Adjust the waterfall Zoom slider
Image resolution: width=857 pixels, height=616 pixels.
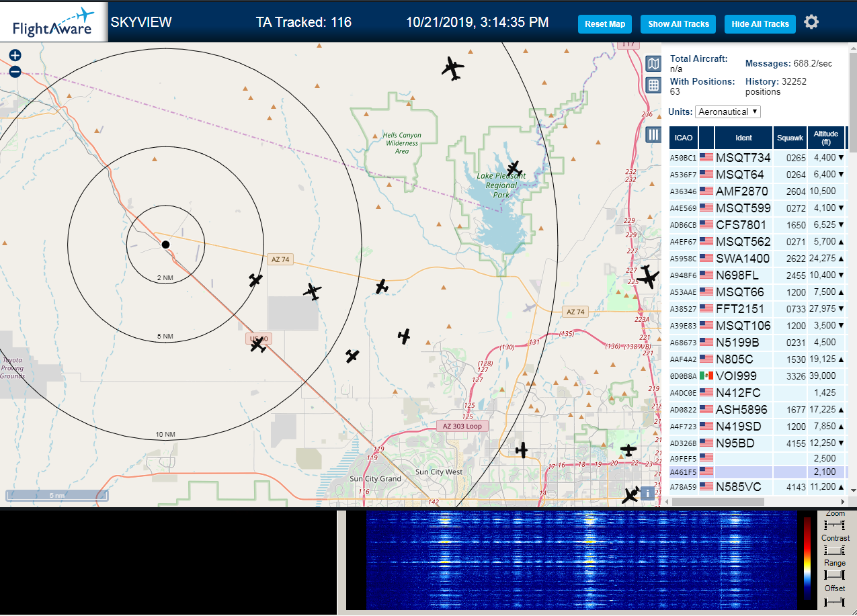(x=834, y=524)
